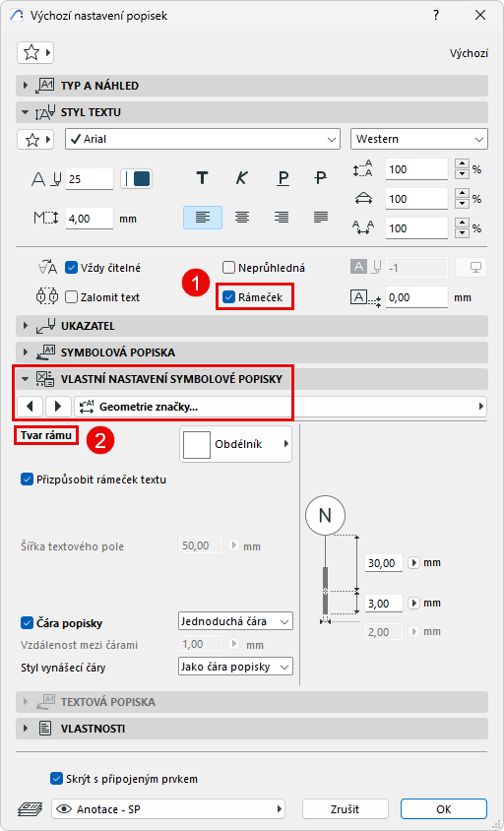Toggle Skrýt s připojeným prvkem checkbox
The width and height of the screenshot is (504, 831).
tap(57, 779)
